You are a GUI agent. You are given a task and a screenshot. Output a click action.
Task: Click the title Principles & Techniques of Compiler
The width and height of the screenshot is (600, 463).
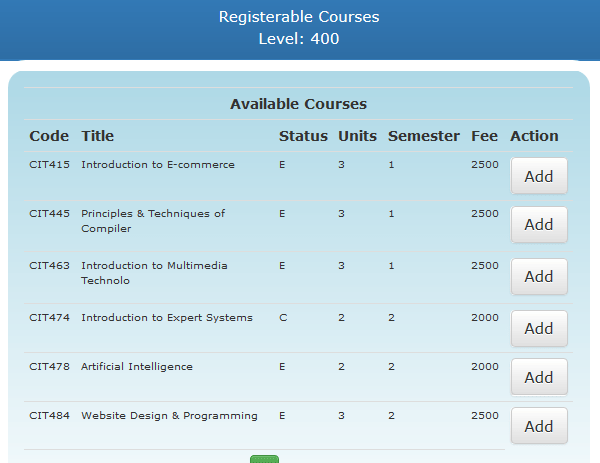pyautogui.click(x=153, y=221)
